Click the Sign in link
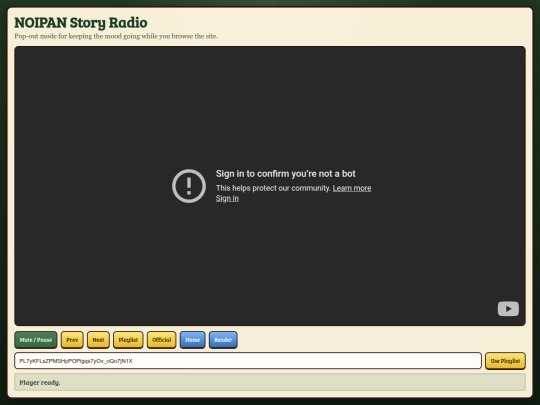Image resolution: width=540 pixels, height=405 pixels. point(227,198)
